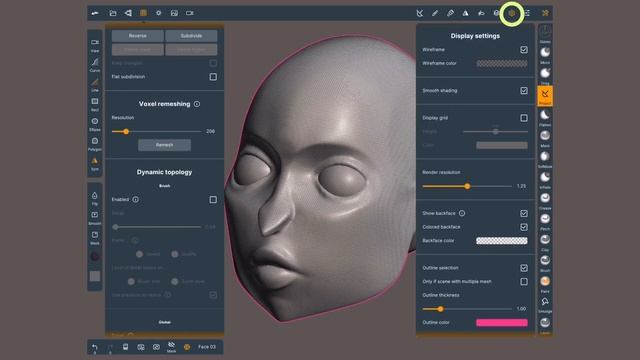Click the Reverse button
The image size is (640, 360).
point(138,36)
